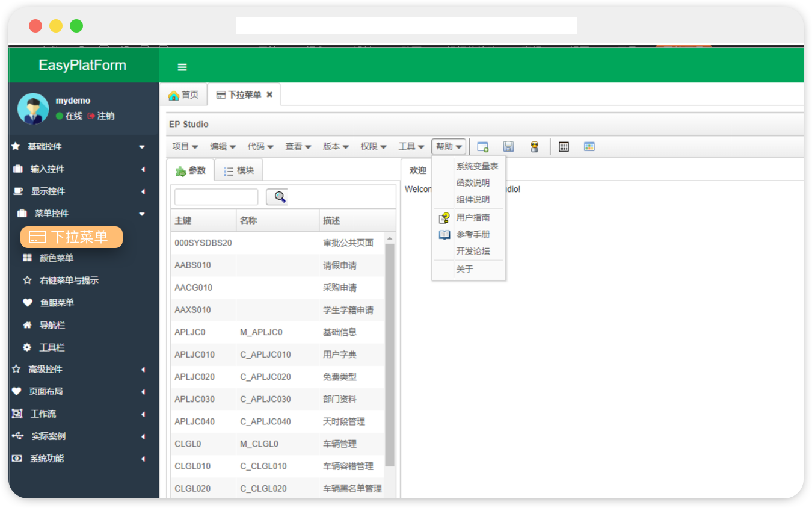Close the open 帮助 dropdown menu
This screenshot has width=812, height=508.
point(449,147)
